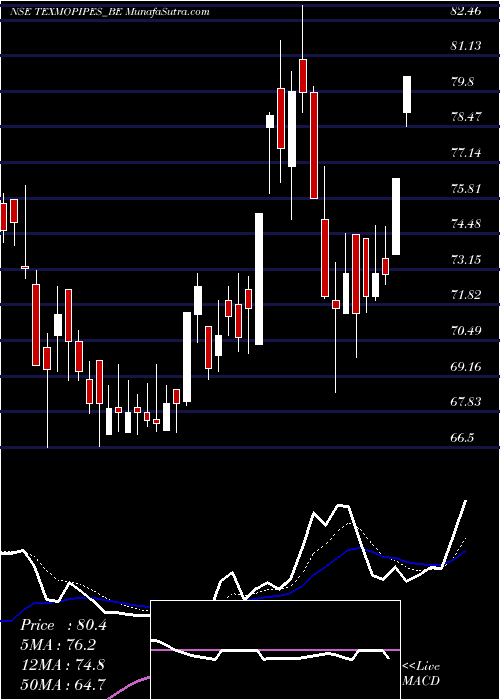Image resolution: width=500 pixels, height=700 pixels.
Task: Click the 70.49 price level label
Action: click(x=466, y=331)
